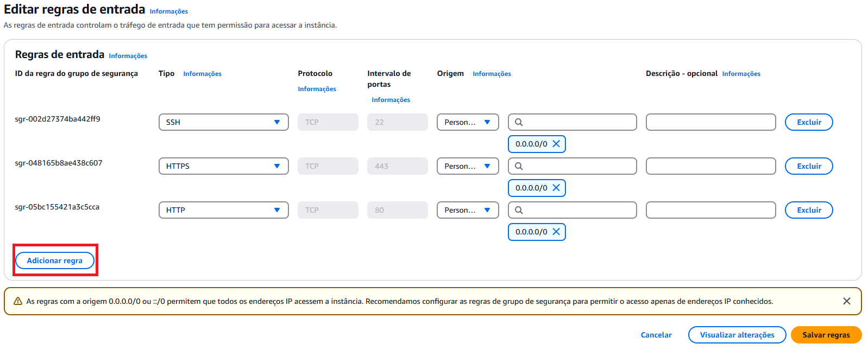The image size is (868, 350).
Task: Open the origin dropdown for SSH rule
Action: pos(468,122)
